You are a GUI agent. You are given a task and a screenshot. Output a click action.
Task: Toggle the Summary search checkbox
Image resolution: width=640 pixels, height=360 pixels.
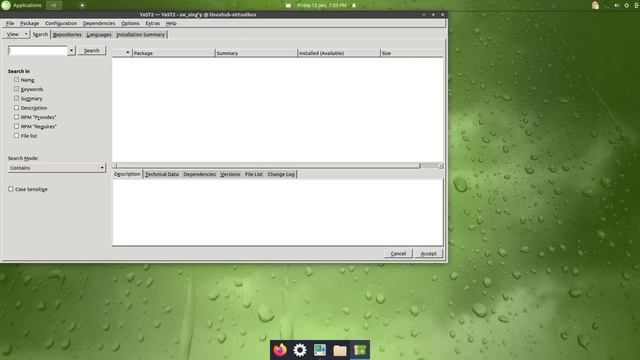point(16,98)
